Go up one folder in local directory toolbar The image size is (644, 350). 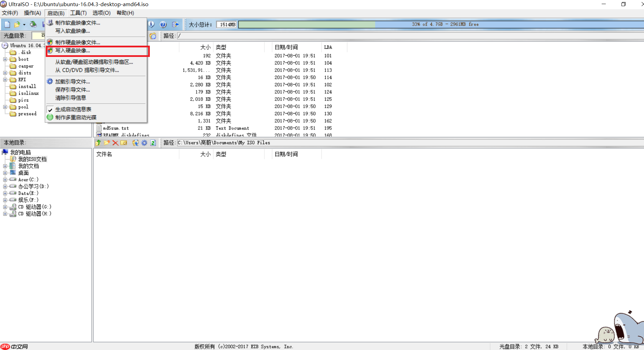pos(98,143)
